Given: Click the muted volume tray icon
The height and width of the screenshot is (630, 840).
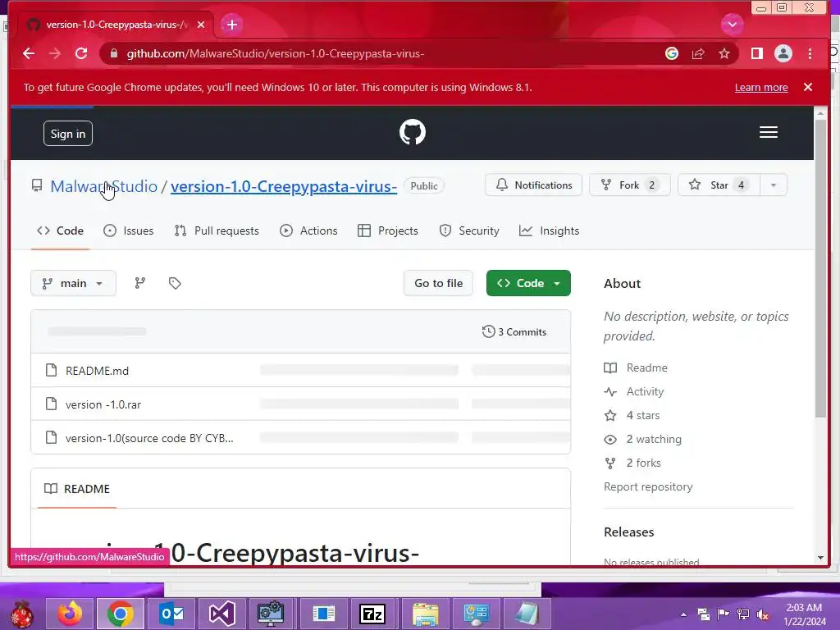Looking at the screenshot, I should [x=763, y=615].
